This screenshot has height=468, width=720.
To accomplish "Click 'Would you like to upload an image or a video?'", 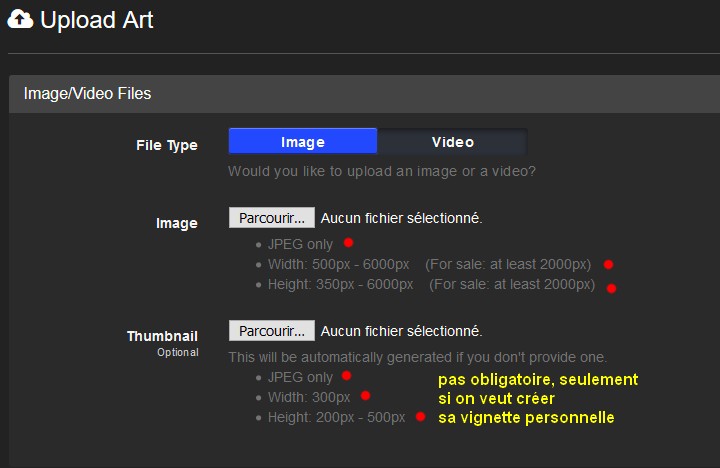I will (x=382, y=171).
